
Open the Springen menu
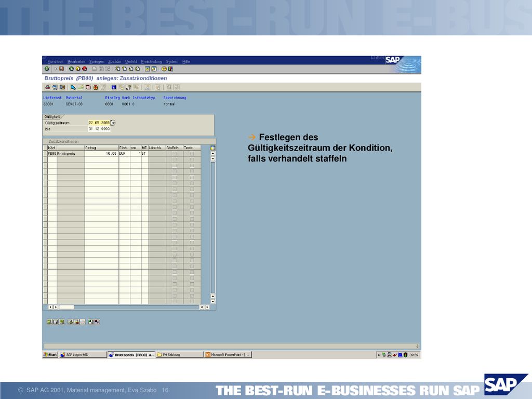97,62
